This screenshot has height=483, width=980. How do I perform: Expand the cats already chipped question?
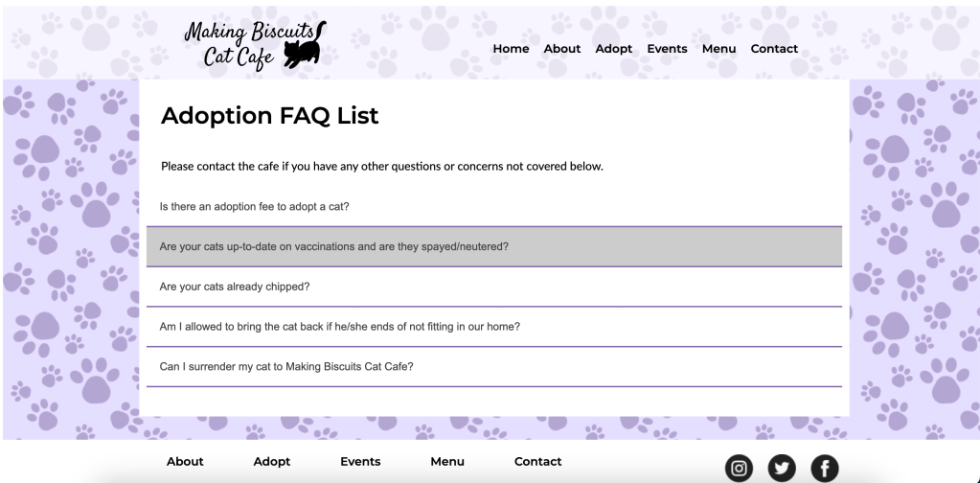coord(494,287)
